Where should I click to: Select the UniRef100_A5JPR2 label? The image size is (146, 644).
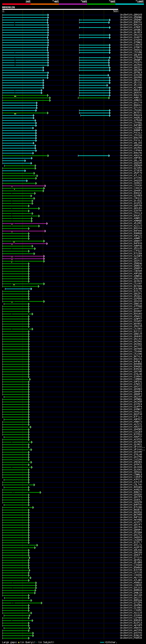tap(131, 223)
